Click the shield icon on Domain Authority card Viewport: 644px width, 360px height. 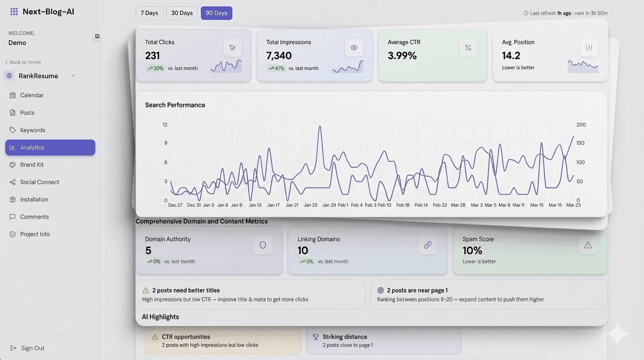tap(262, 245)
